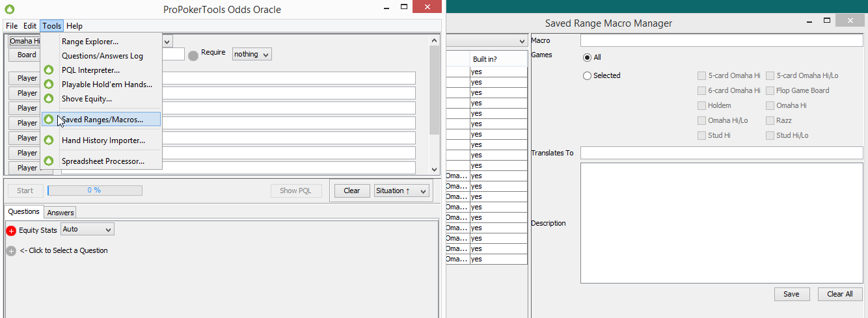Click inside the Description text area
The width and height of the screenshot is (868, 318).
pos(722,223)
